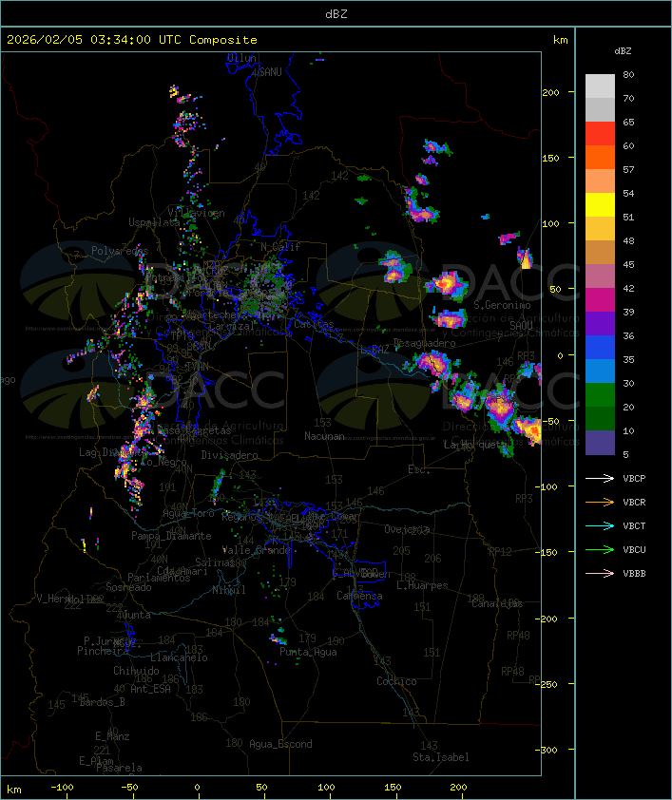Click the cyan VBCT arrow icon
672x800 pixels.
tap(600, 526)
